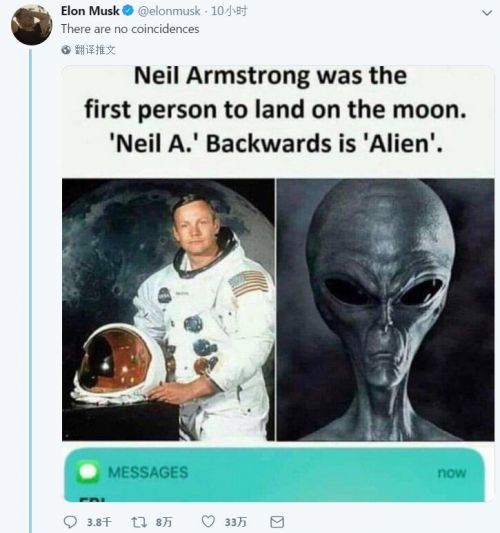Tap the MESSAGES notification banner
This screenshot has height=533, width=500.
[x=274, y=475]
